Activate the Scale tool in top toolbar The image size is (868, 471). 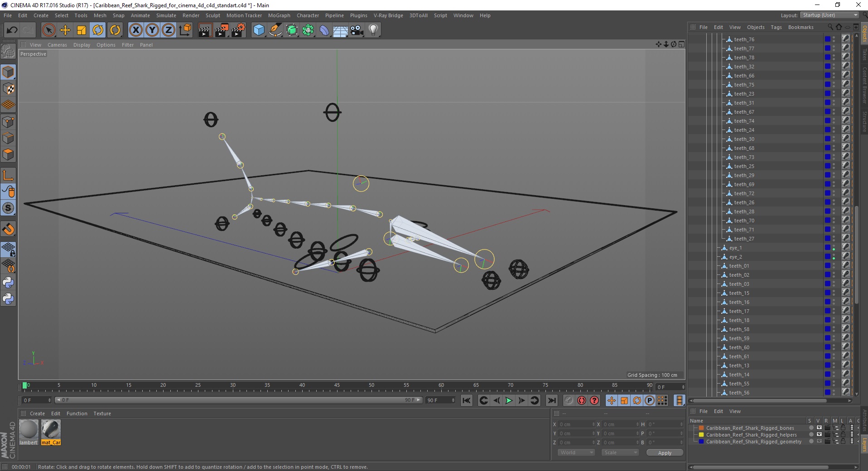(82, 30)
